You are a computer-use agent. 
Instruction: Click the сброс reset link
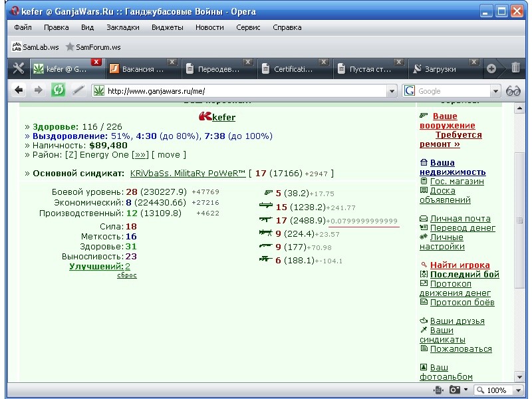click(x=127, y=275)
